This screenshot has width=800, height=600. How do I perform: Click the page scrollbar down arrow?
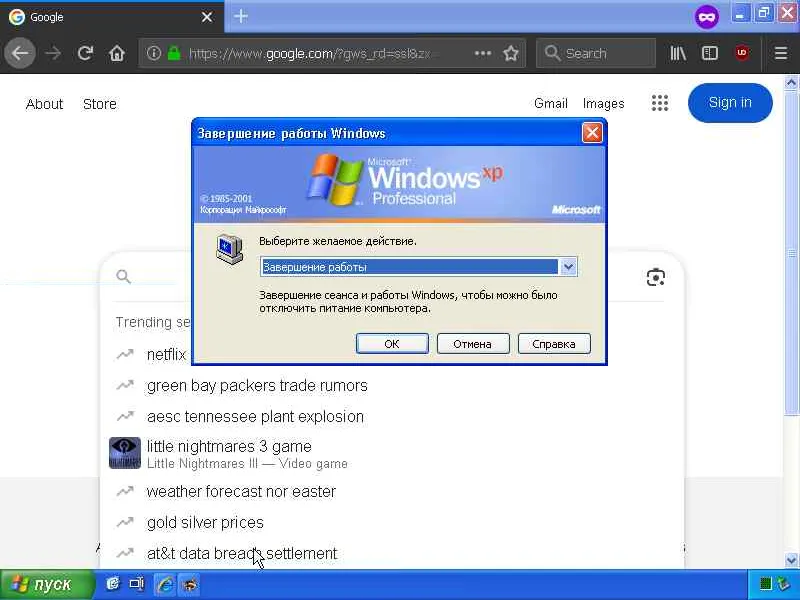pyautogui.click(x=791, y=560)
